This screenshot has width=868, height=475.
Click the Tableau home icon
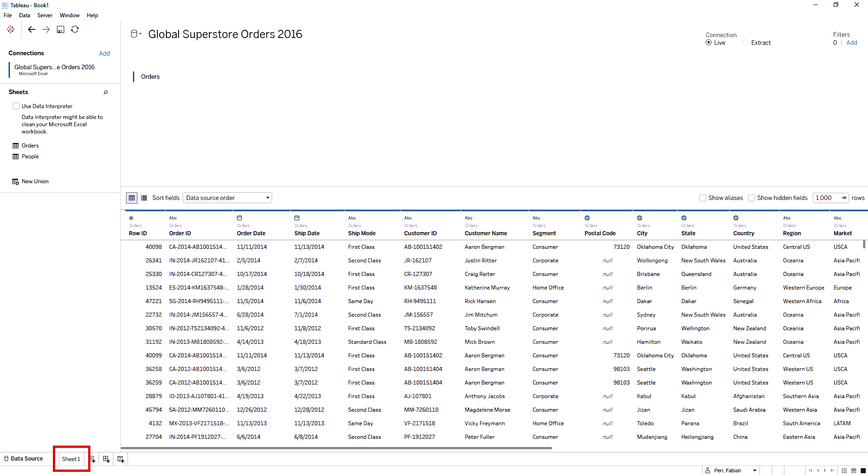tap(10, 29)
